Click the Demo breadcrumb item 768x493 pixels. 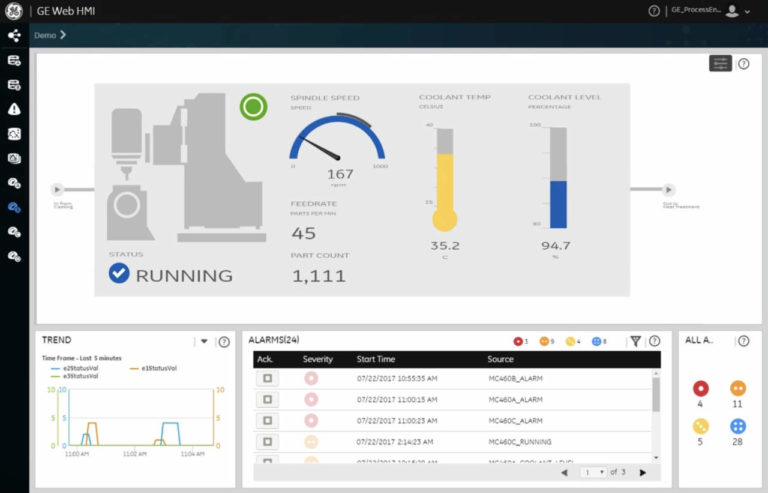pos(45,35)
